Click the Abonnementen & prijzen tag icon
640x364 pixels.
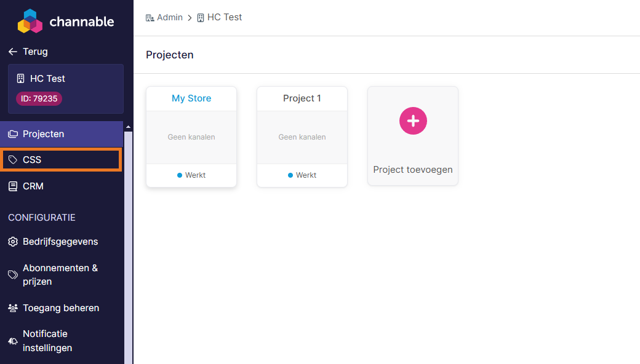point(13,275)
